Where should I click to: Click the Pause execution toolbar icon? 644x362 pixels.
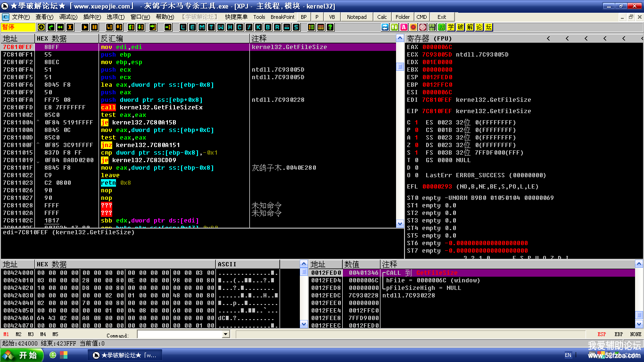click(x=95, y=27)
